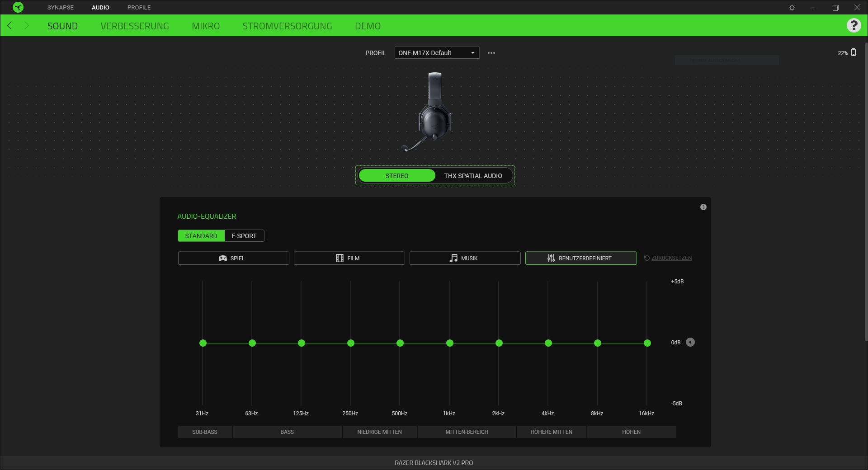
Task: Click the equalizer help info icon
Action: click(703, 207)
